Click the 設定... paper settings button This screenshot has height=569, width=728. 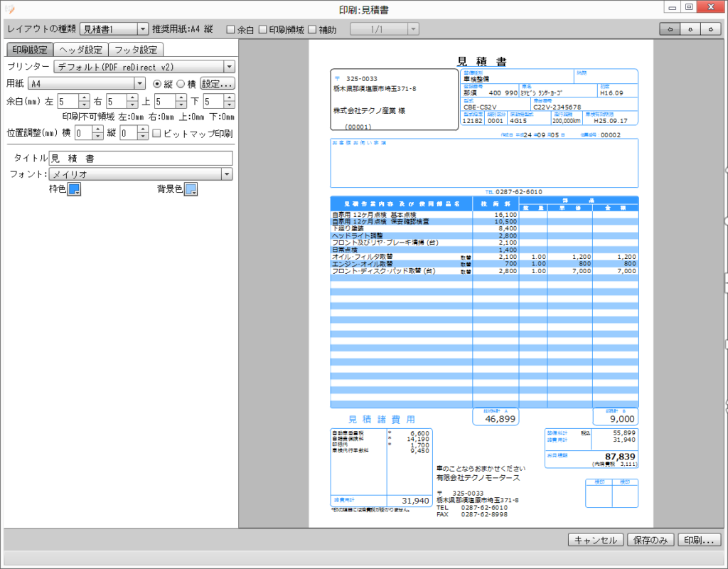click(x=218, y=84)
